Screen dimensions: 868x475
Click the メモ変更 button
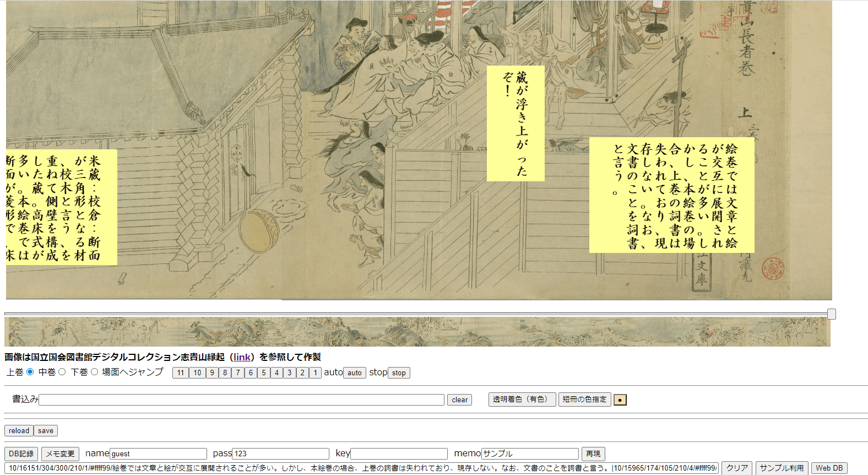(60, 454)
